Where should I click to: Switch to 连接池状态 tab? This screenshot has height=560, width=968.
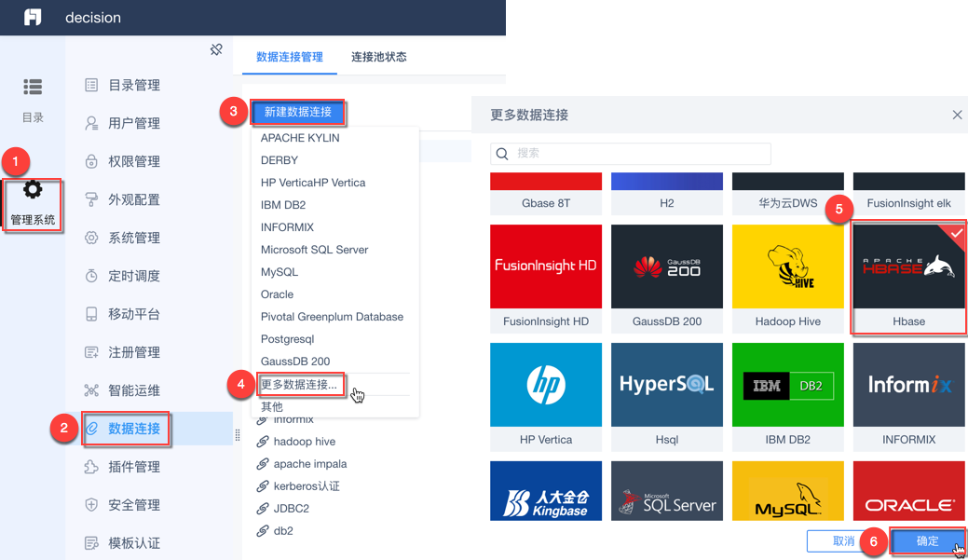379,57
